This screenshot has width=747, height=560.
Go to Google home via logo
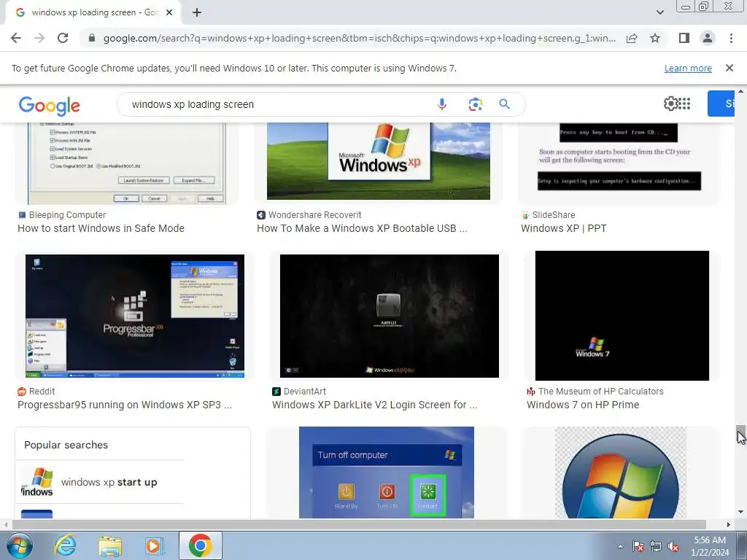tap(50, 105)
